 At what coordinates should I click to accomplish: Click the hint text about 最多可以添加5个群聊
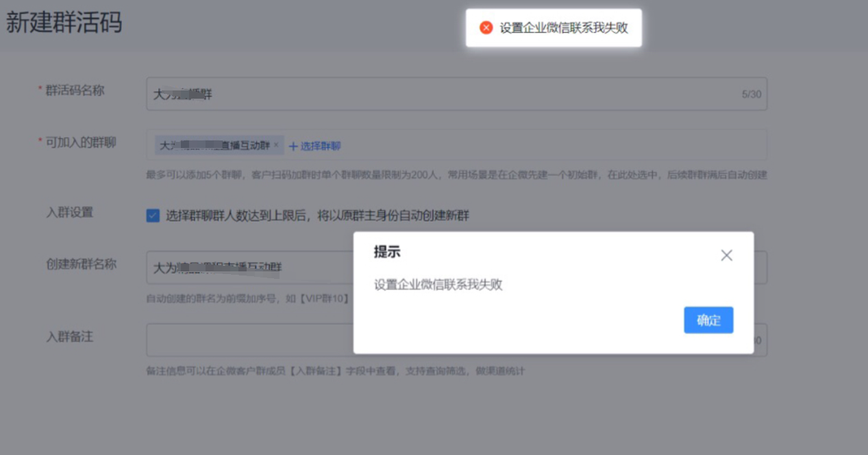click(456, 175)
